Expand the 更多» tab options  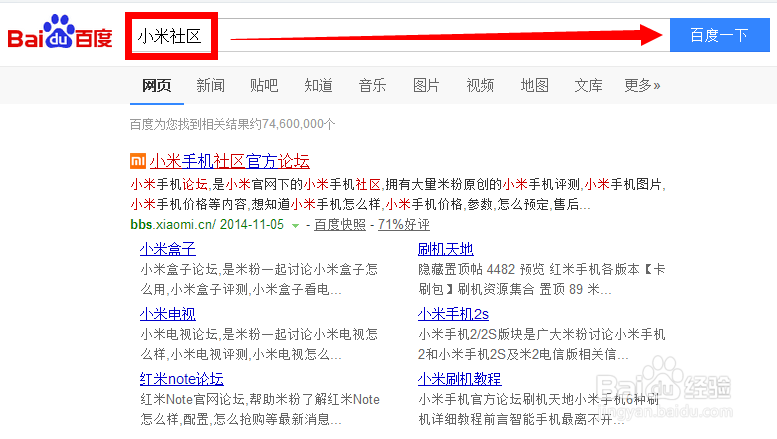coord(642,85)
